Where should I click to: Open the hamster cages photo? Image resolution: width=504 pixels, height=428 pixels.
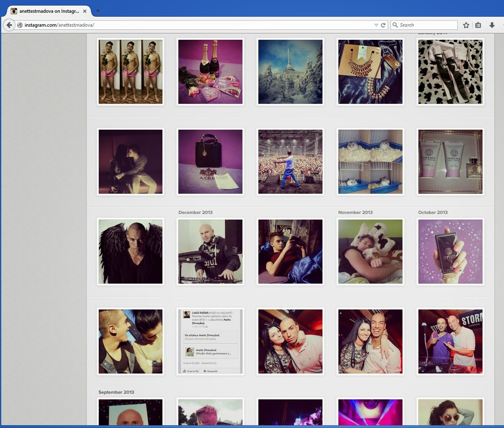370,161
